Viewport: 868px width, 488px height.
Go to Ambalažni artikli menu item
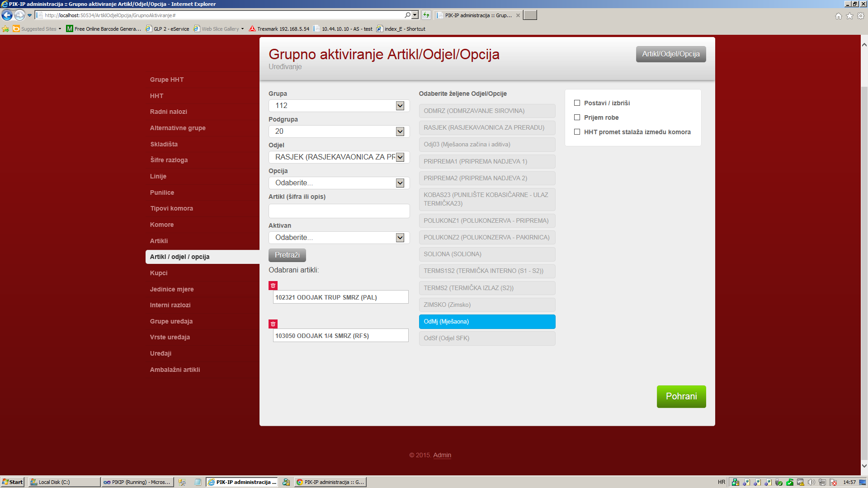(x=175, y=370)
